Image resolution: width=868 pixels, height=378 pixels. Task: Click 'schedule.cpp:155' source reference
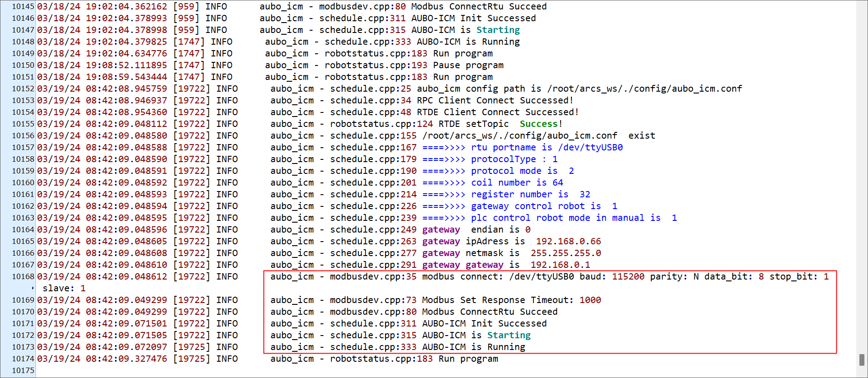(x=373, y=135)
